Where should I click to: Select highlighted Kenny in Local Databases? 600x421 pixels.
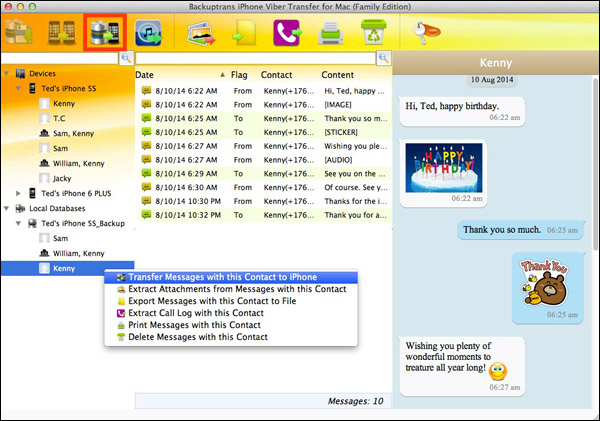tap(67, 268)
